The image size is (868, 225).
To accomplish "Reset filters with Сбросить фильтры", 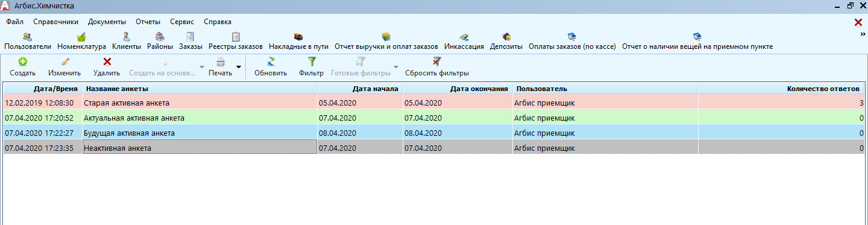I will (x=437, y=67).
